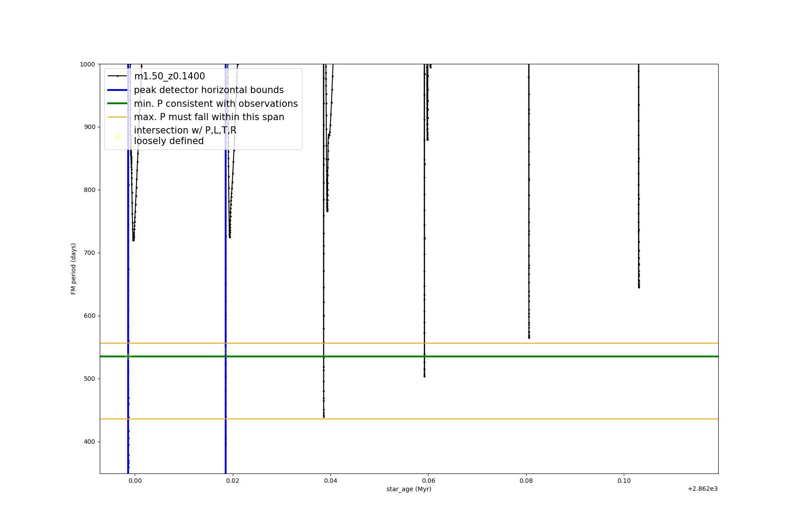Select the star_age (Myr) x-axis label
This screenshot has height=532, width=798.
point(409,489)
